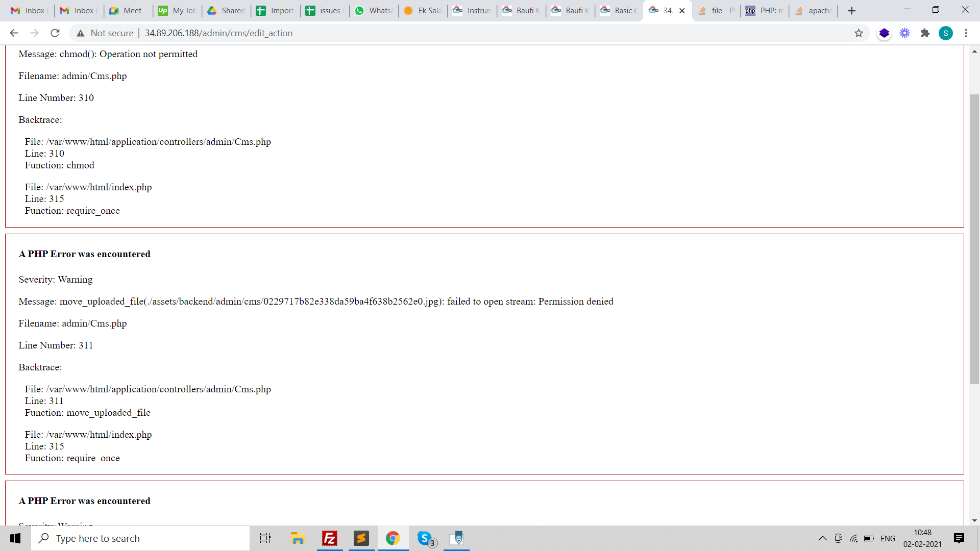Screen dimensions: 980x551
Task: Switch to the Meet tab
Action: coord(128,11)
